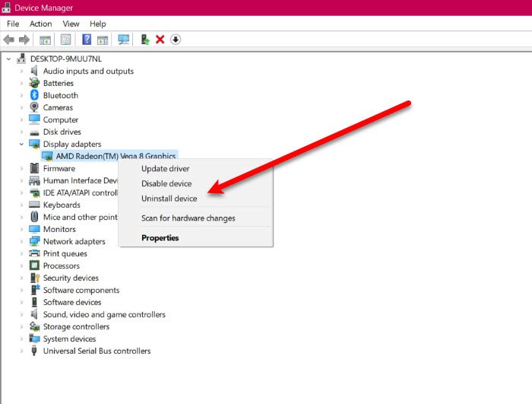The image size is (532, 404).
Task: Click the Update driver green arrow toolbar icon
Action: (x=144, y=40)
